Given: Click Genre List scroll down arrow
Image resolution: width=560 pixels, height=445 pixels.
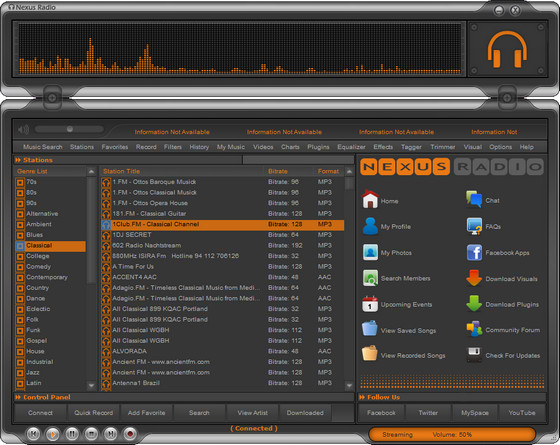Looking at the screenshot, I should (x=91, y=385).
